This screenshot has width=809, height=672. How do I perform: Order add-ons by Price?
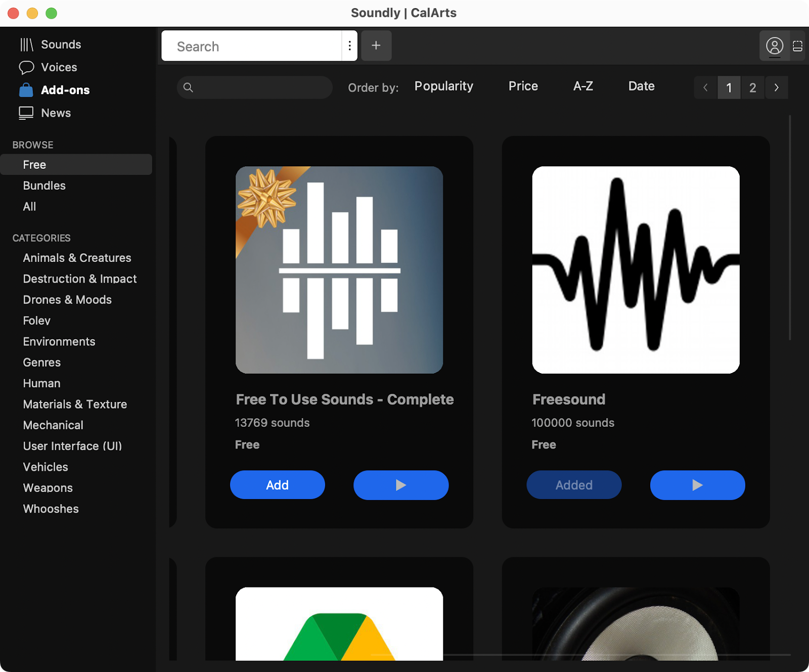click(x=523, y=86)
